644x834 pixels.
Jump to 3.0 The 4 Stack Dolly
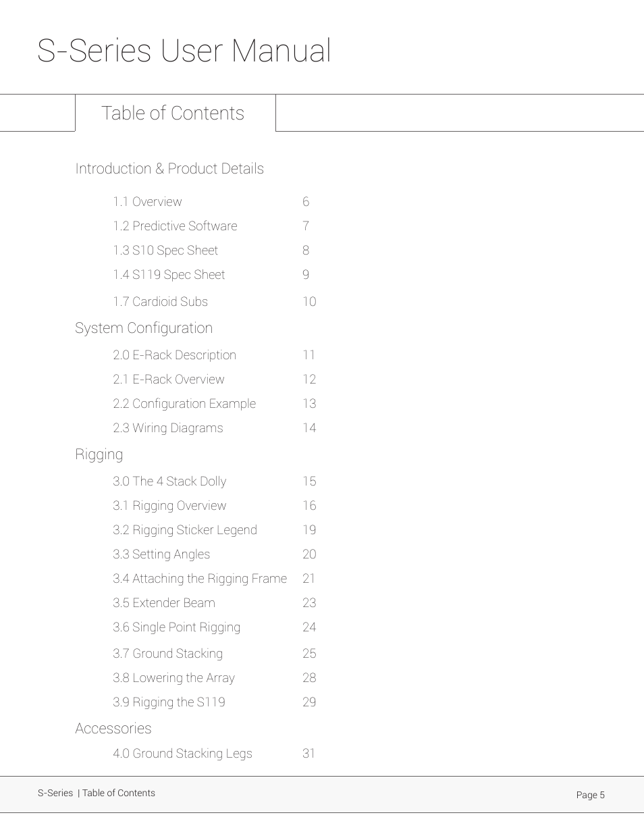169,481
